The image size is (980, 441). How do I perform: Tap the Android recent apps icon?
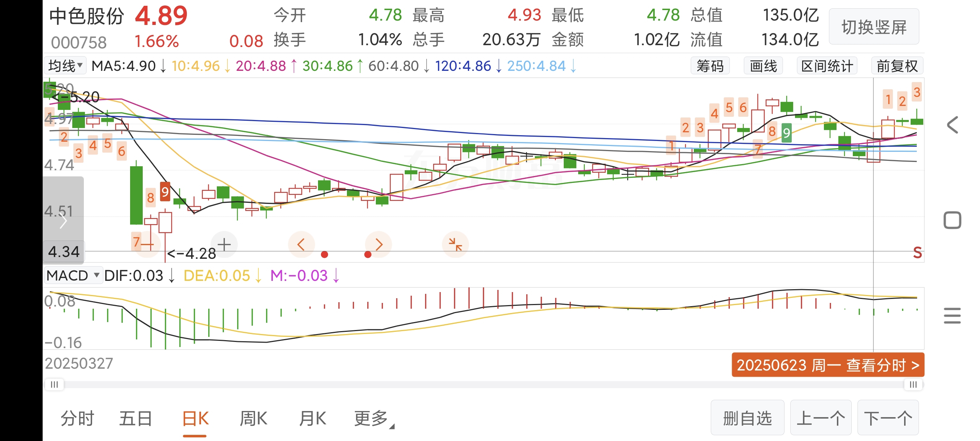coord(952,316)
